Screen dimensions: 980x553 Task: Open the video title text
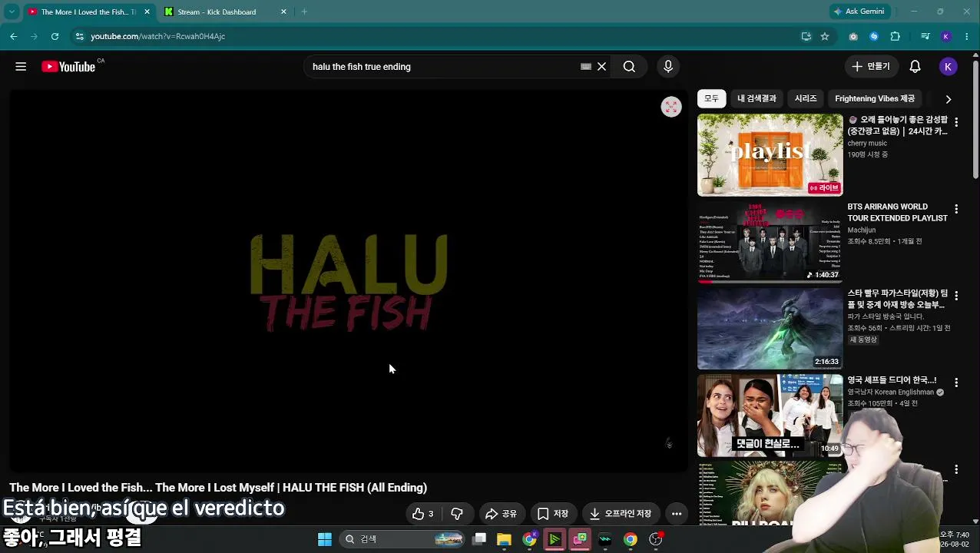point(218,488)
